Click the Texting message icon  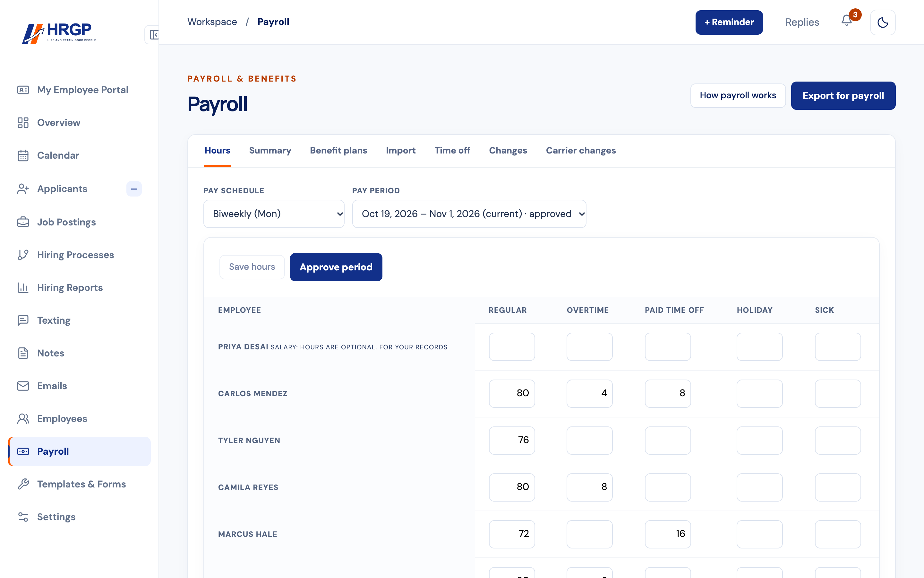pyautogui.click(x=23, y=320)
